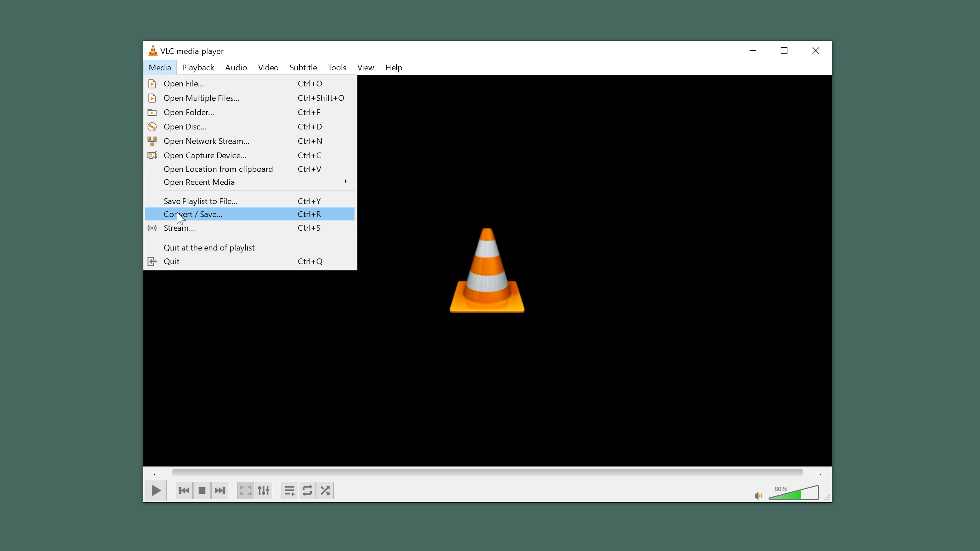Toggle the random shuffle icon
Viewport: 980px width, 551px height.
point(325,491)
